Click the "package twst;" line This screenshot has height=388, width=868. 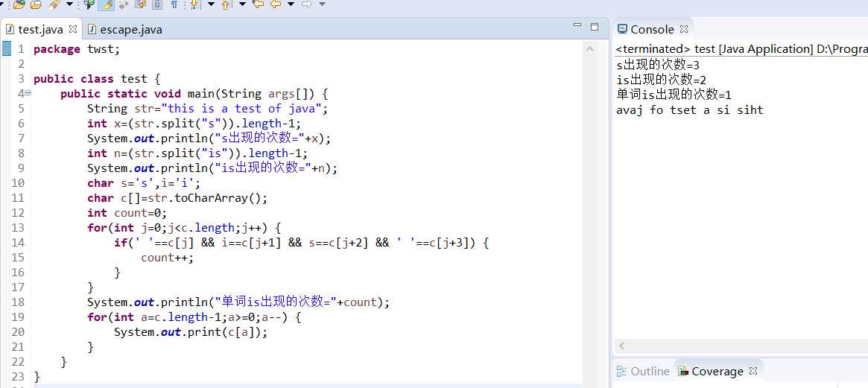tap(77, 49)
